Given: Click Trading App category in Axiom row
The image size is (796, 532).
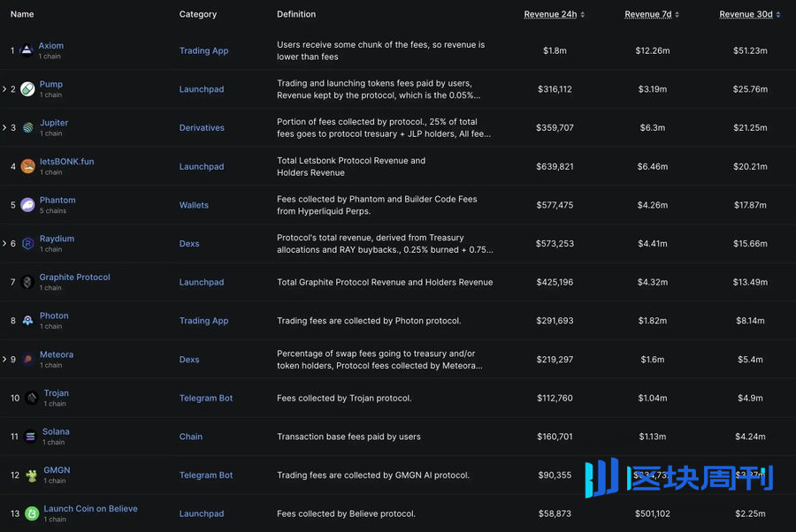Looking at the screenshot, I should [203, 50].
